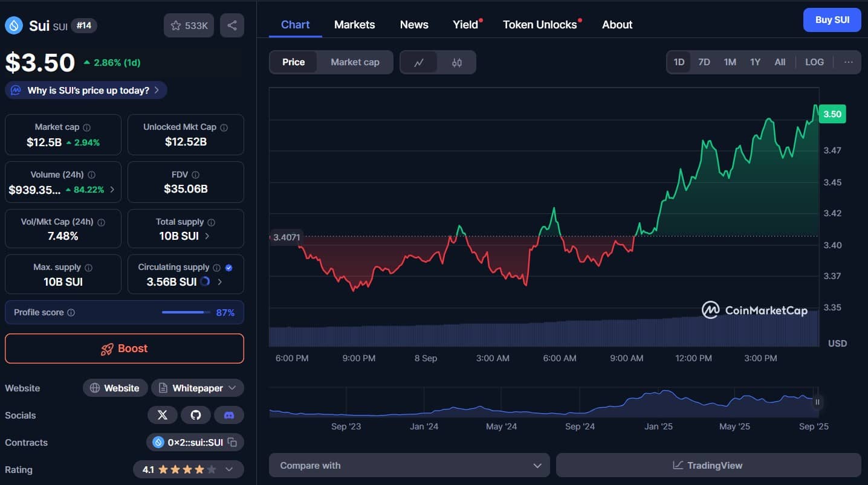Expand the Volume (24h) details arrow

click(x=112, y=190)
